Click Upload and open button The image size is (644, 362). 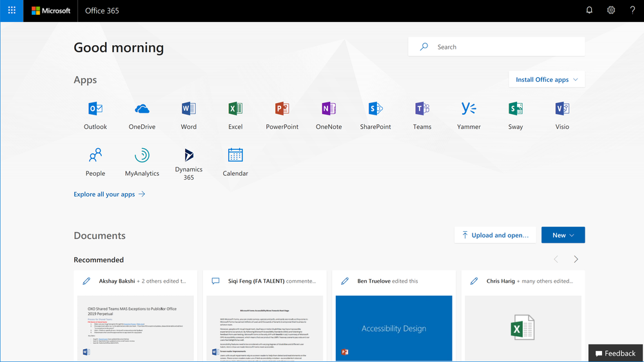click(495, 235)
